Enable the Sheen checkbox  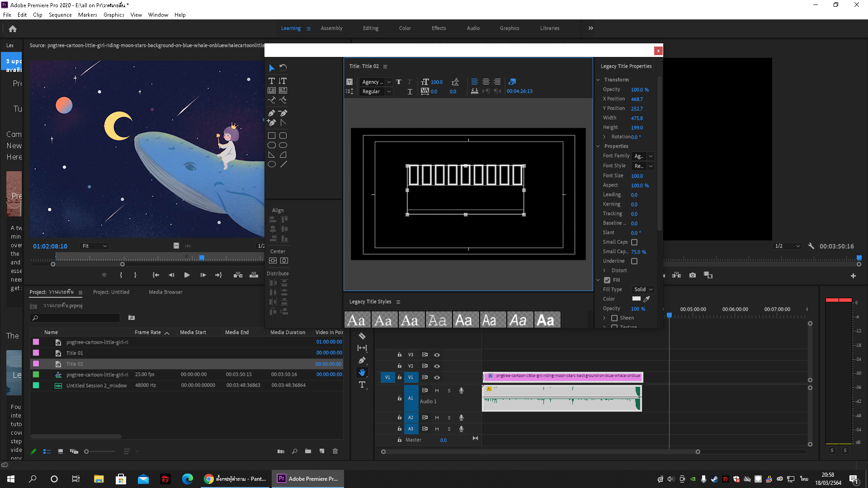(614, 318)
